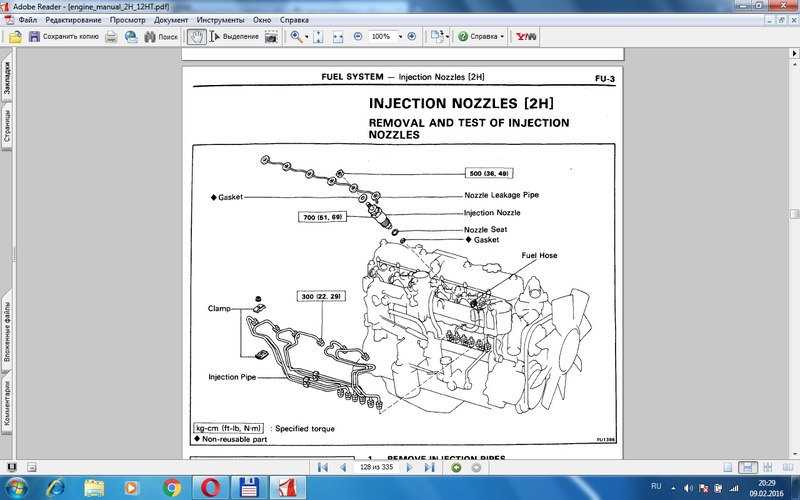Viewport: 800px width, 500px height.
Task: Click the Сохранить копию button
Action: point(62,36)
